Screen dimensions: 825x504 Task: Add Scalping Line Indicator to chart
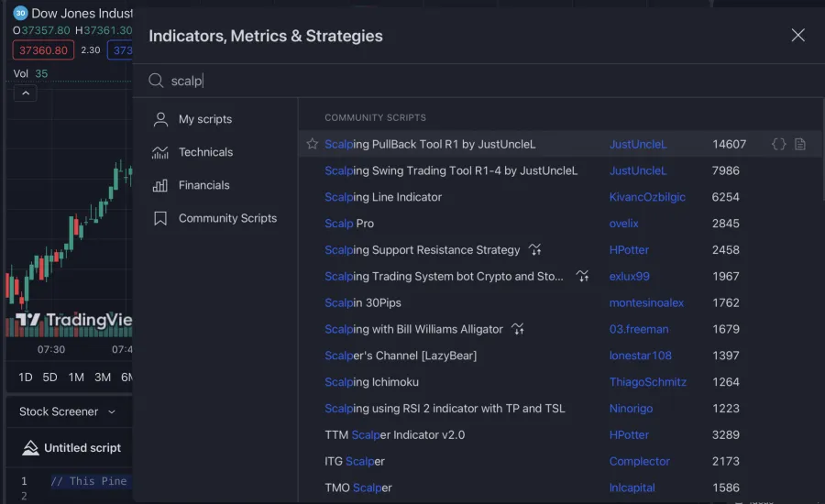tap(383, 197)
